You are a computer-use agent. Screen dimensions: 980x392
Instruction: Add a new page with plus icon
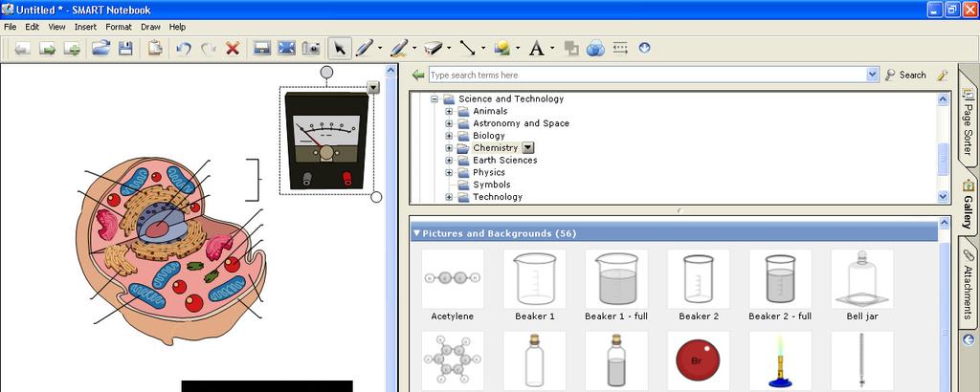pyautogui.click(x=72, y=48)
